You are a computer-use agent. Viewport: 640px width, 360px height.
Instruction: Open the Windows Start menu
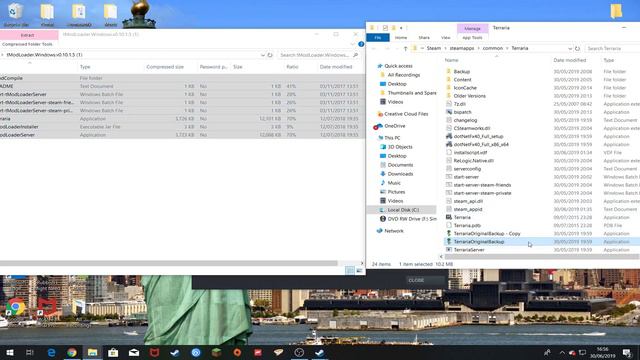click(x=10, y=353)
